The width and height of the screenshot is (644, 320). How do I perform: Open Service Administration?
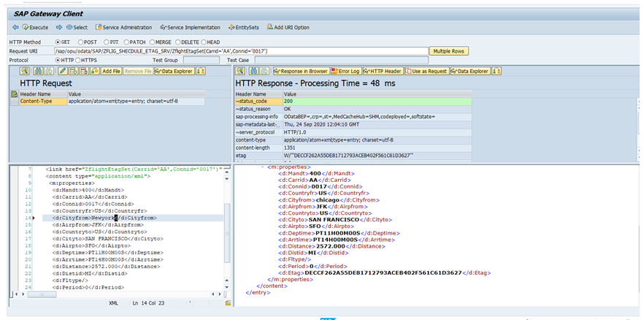point(123,28)
